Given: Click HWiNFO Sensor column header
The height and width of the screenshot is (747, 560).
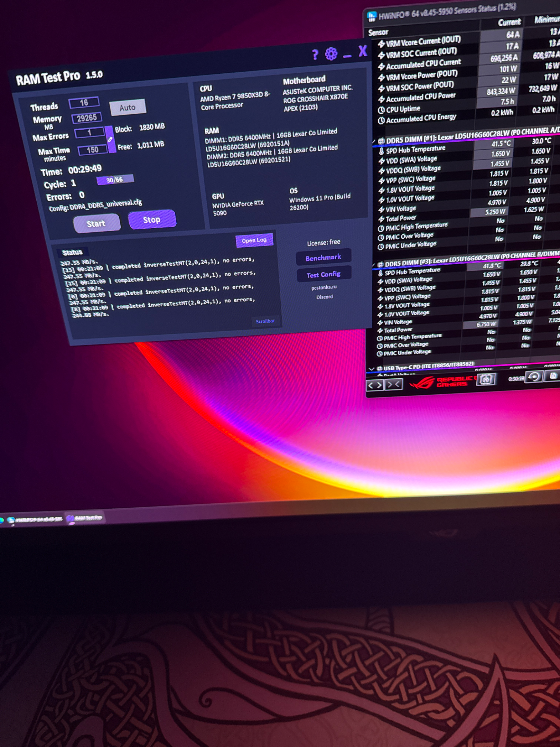Looking at the screenshot, I should click(378, 33).
